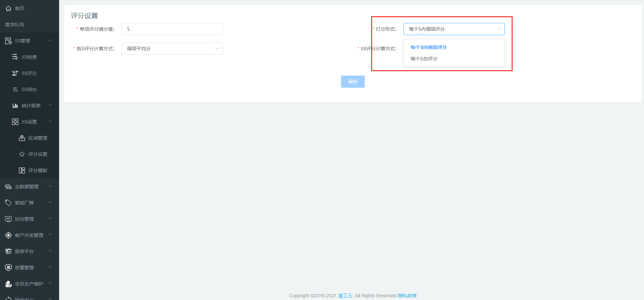Click the 保存 button
The width and height of the screenshot is (644, 300).
point(353,82)
